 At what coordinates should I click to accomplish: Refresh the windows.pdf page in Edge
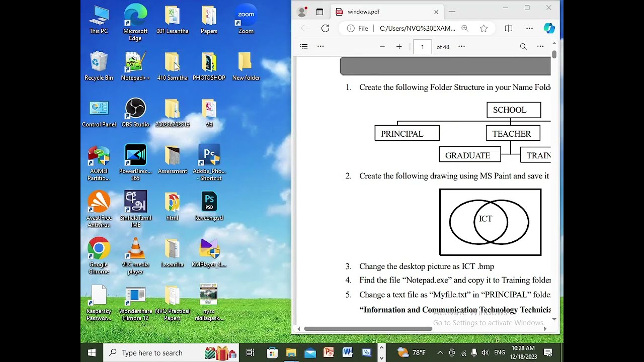click(x=325, y=29)
